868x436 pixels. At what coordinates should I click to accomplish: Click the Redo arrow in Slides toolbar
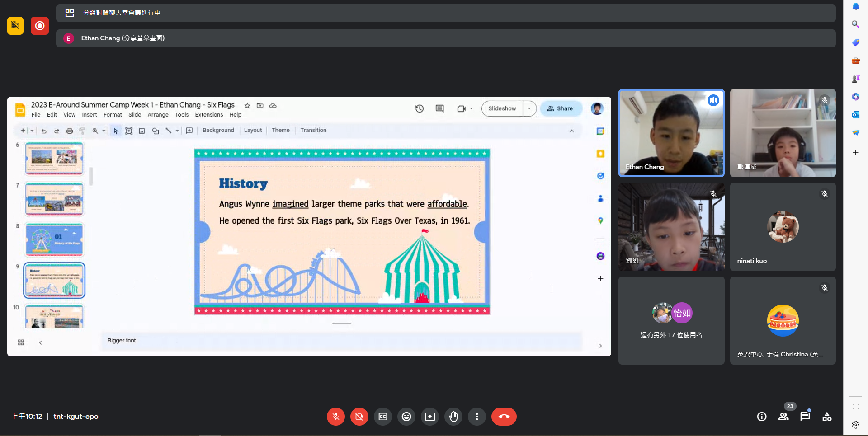pyautogui.click(x=57, y=131)
